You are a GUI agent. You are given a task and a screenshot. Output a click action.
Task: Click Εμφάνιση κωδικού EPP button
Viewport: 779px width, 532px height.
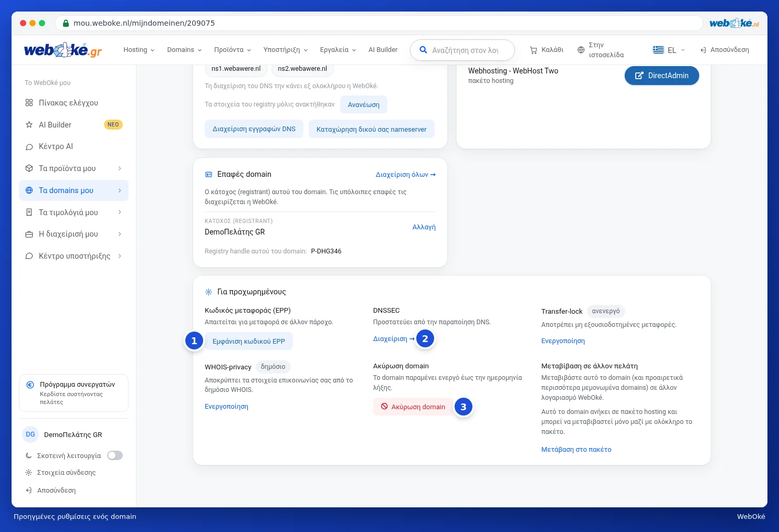pyautogui.click(x=249, y=342)
